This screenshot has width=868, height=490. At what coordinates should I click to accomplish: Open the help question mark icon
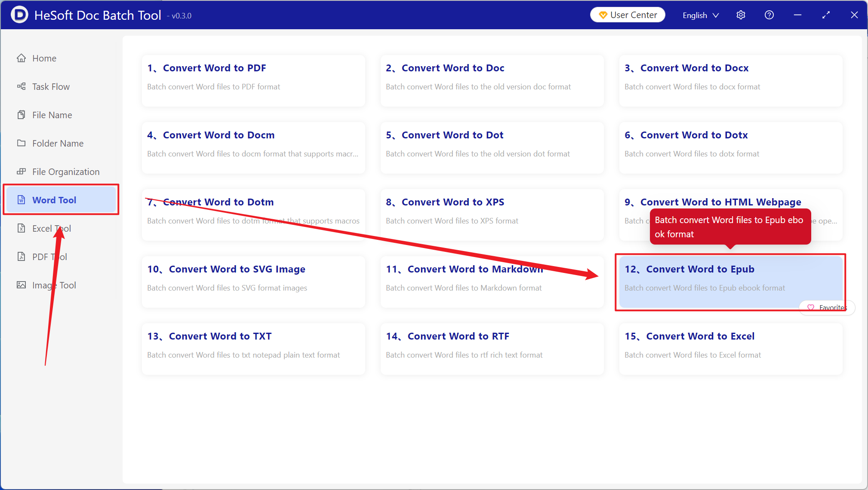pyautogui.click(x=769, y=15)
